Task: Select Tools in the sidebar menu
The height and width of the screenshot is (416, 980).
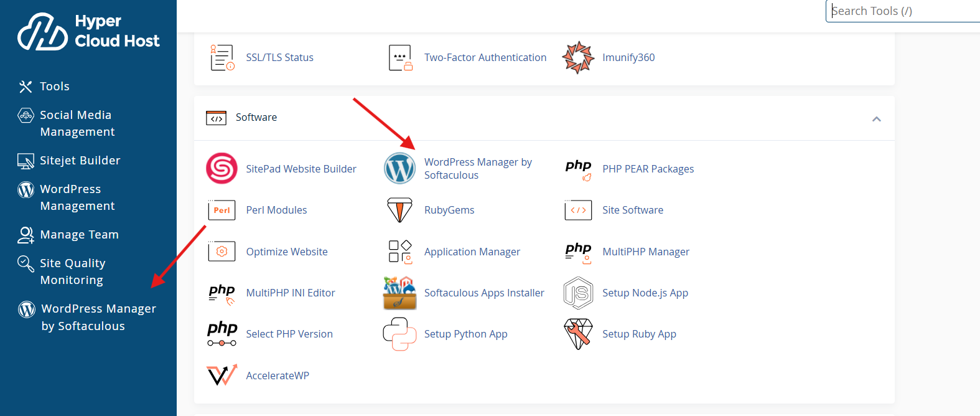Action: coord(55,87)
